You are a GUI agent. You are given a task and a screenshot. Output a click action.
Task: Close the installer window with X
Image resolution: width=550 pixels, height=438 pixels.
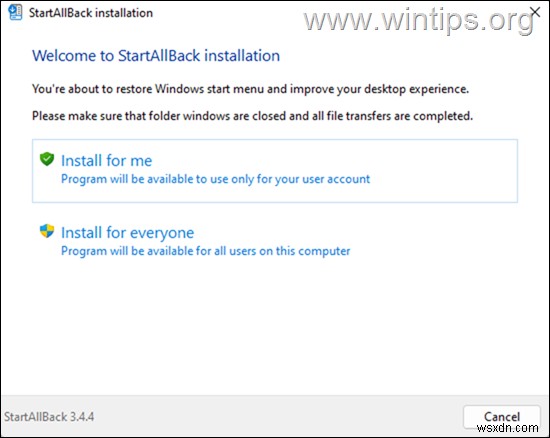535,12
